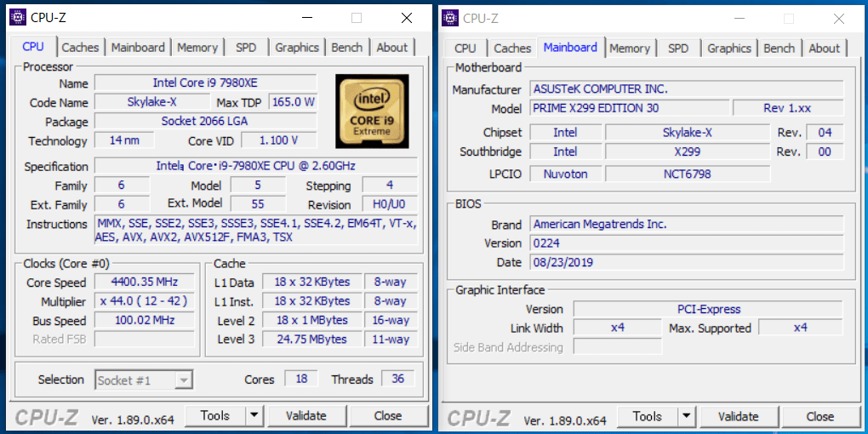Minimize the left CPU-Z window

[307, 18]
